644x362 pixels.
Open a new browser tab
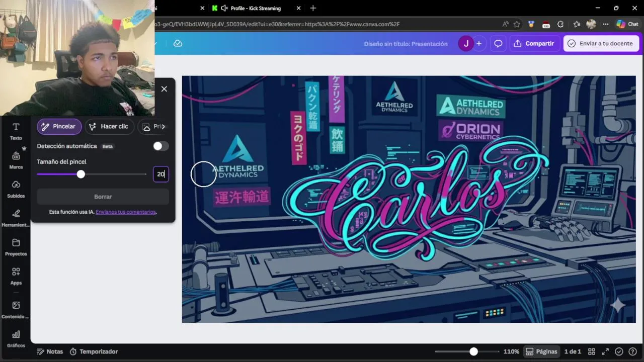[313, 8]
